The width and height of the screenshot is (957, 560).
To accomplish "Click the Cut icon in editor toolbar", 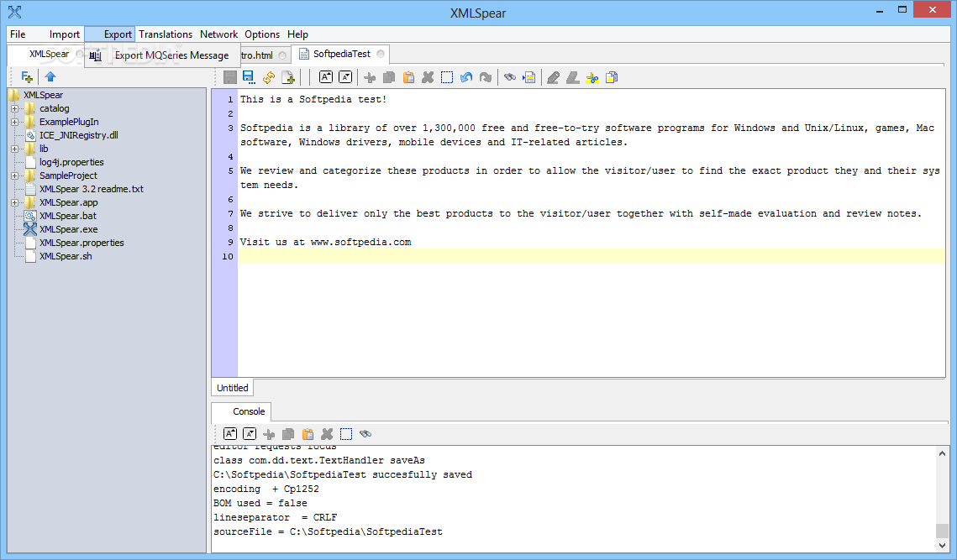I will (370, 77).
